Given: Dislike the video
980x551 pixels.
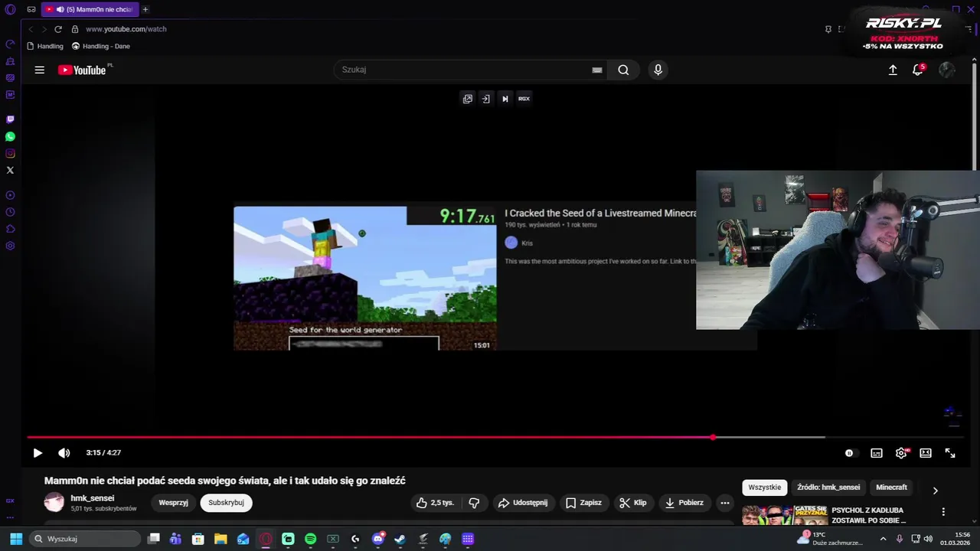Looking at the screenshot, I should tap(474, 503).
